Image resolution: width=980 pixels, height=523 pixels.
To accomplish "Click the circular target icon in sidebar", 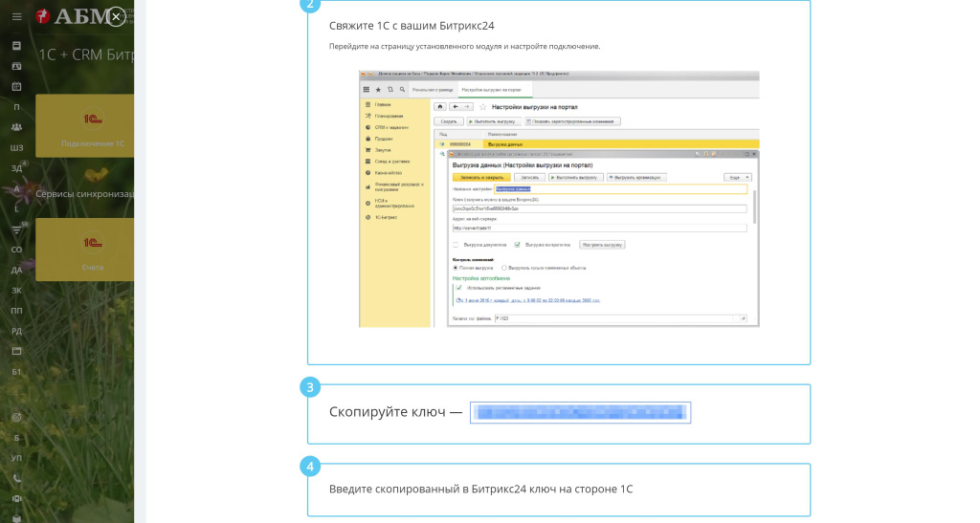I will [16, 417].
